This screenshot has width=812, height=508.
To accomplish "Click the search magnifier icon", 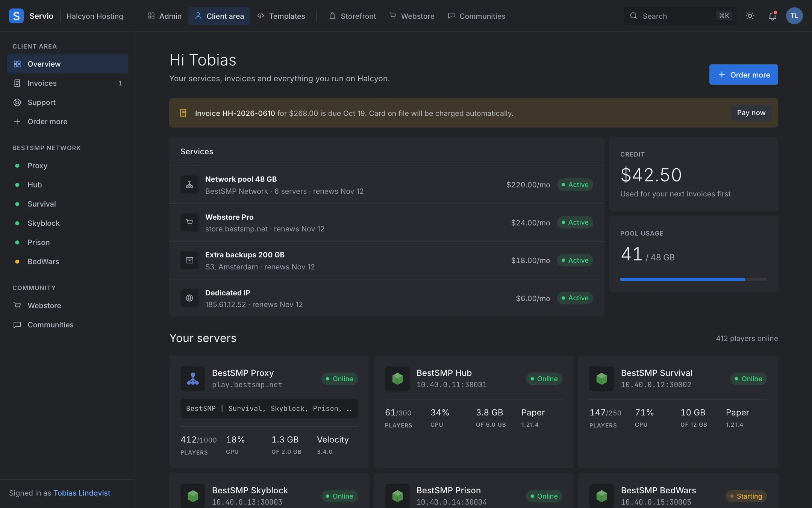I will point(634,16).
